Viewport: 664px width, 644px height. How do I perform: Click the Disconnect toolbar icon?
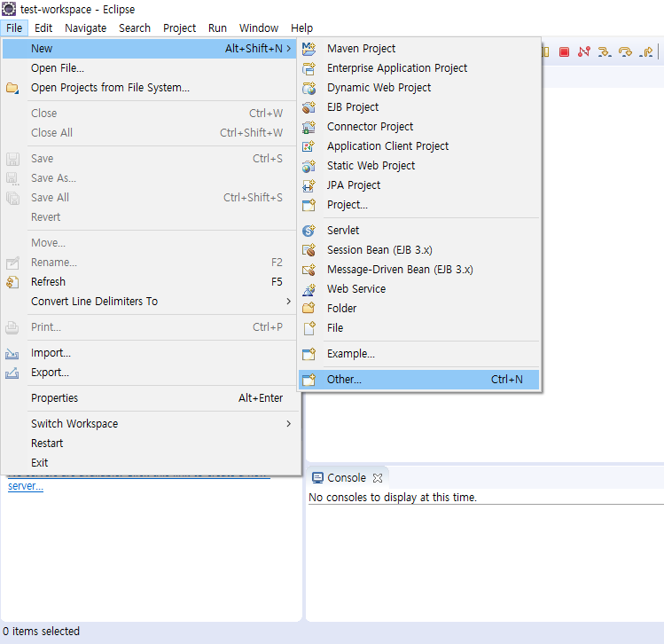584,51
